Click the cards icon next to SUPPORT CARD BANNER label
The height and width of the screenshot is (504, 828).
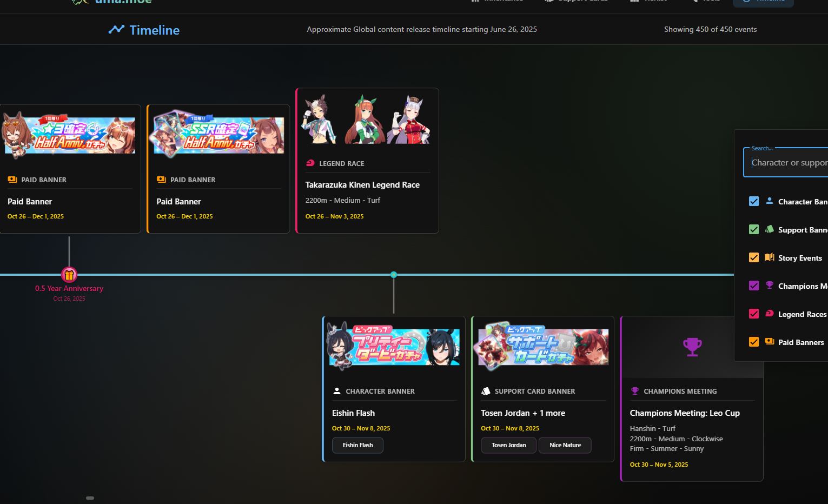(x=486, y=391)
